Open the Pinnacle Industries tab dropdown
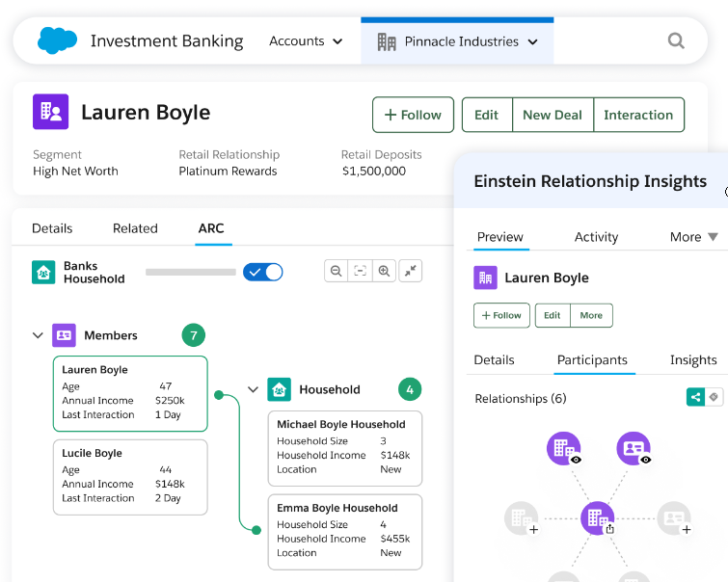The image size is (728, 582). (x=533, y=41)
